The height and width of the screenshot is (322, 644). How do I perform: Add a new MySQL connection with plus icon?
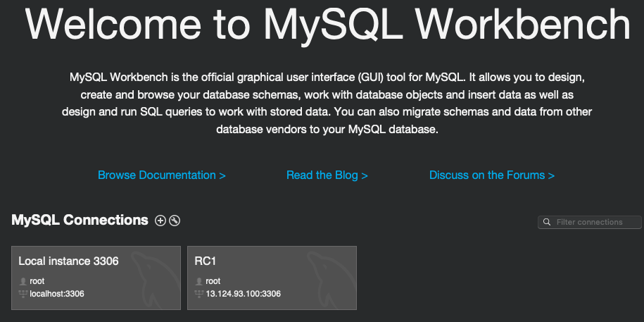160,221
